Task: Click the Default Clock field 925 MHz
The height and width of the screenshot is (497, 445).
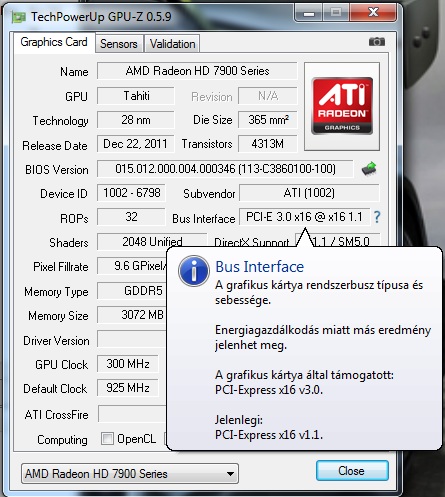Action: pyautogui.click(x=128, y=388)
